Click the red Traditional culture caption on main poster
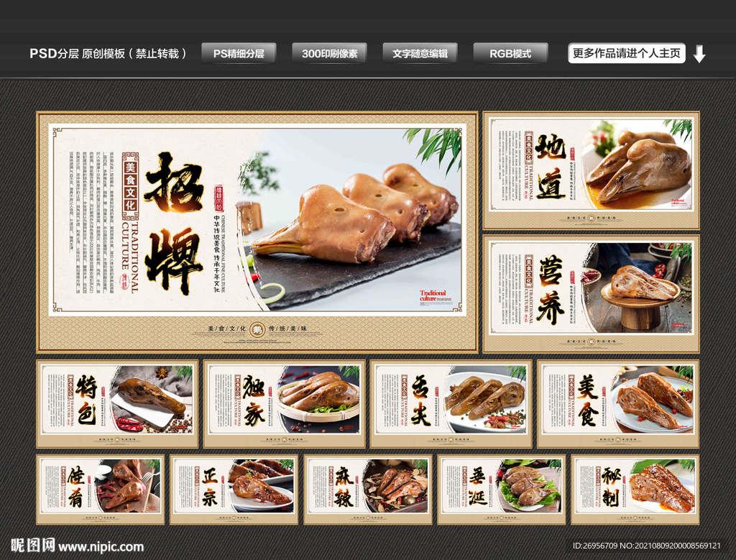736x560 pixels. pyautogui.click(x=435, y=295)
